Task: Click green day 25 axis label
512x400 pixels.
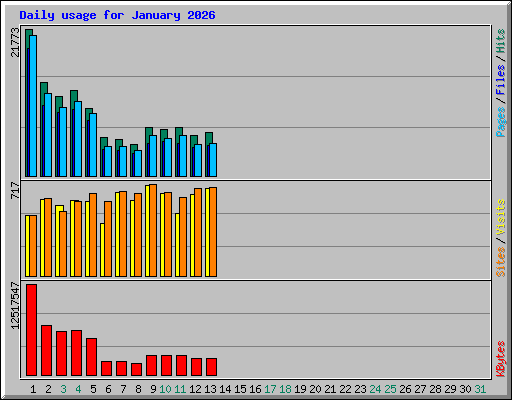Action: 390,389
